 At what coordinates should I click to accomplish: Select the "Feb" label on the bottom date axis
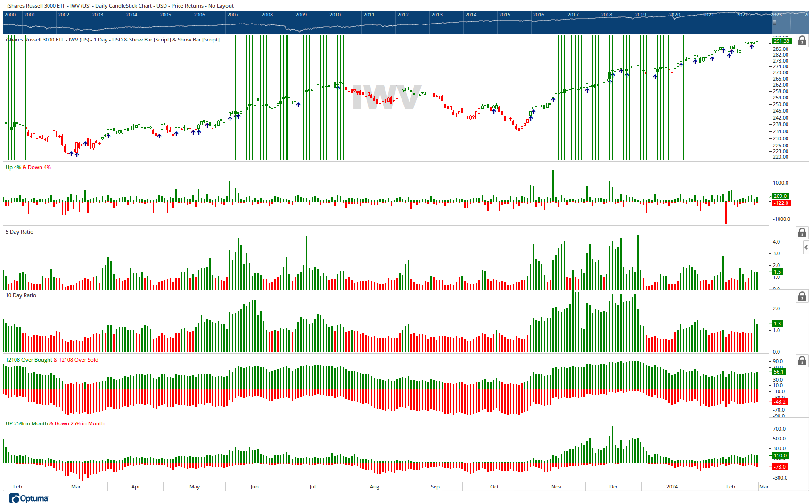coord(17,487)
